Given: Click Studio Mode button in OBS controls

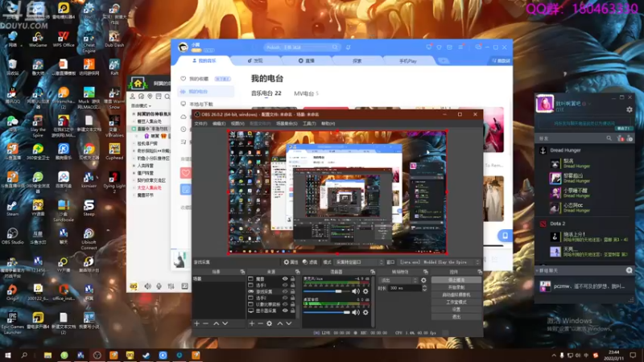Looking at the screenshot, I should (456, 302).
